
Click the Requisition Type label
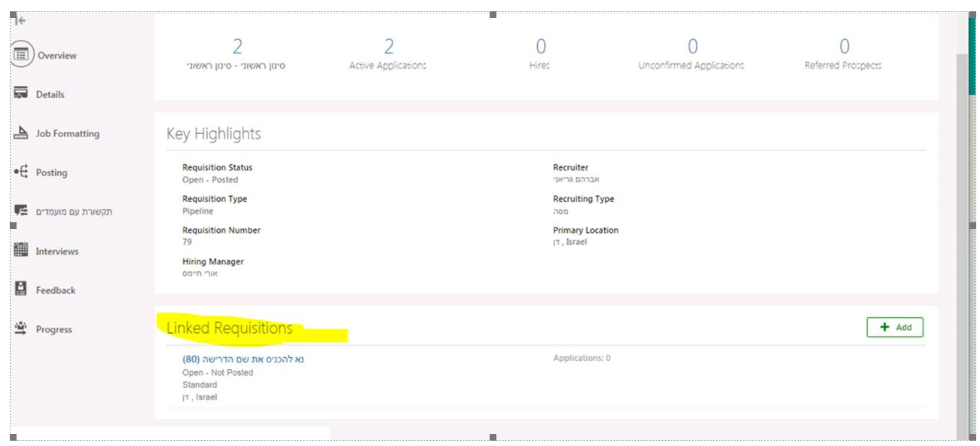(x=215, y=199)
